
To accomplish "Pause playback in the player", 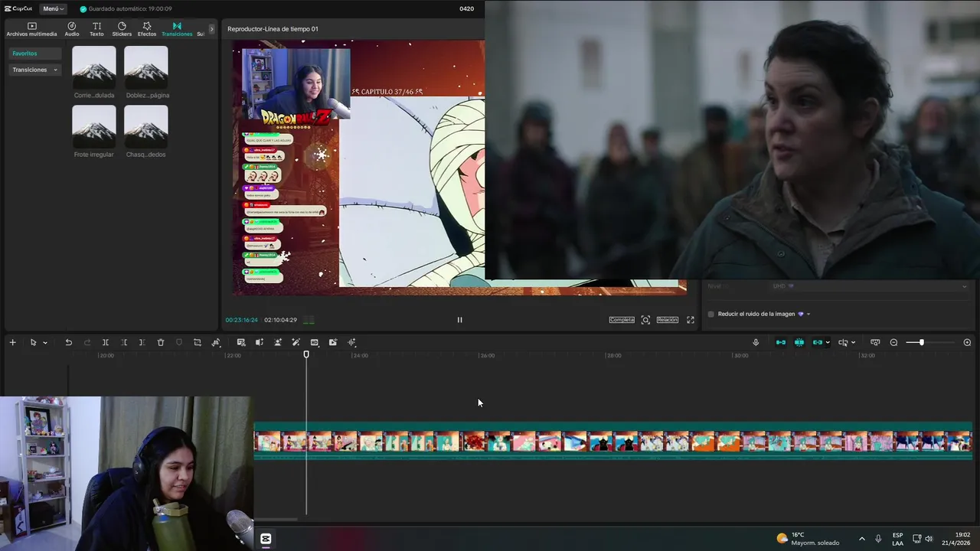I will coord(459,320).
